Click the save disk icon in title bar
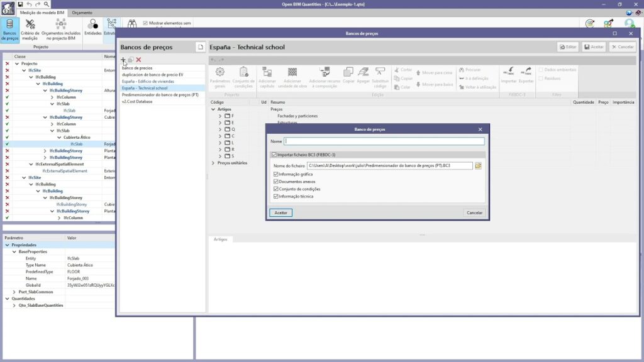The image size is (644, 362). point(20,4)
